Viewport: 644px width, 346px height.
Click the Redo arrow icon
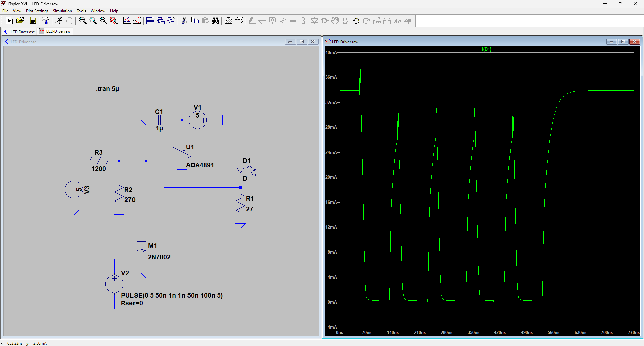(366, 21)
